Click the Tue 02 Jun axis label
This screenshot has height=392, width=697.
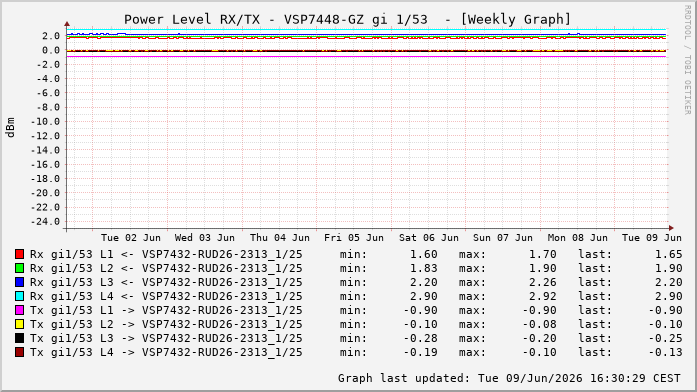tap(131, 238)
